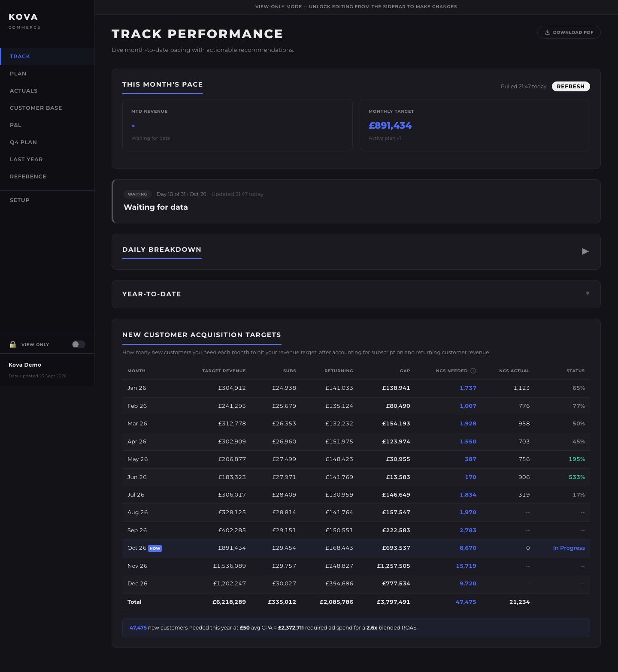Click Jan 26 NCS needed 1,737
Viewport: 618px width, 672px height.
point(468,388)
